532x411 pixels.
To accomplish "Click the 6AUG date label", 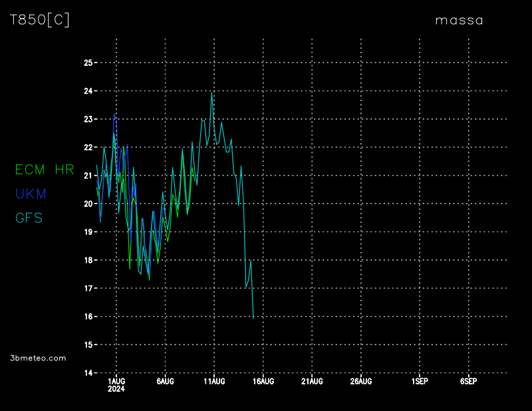I will tap(165, 381).
